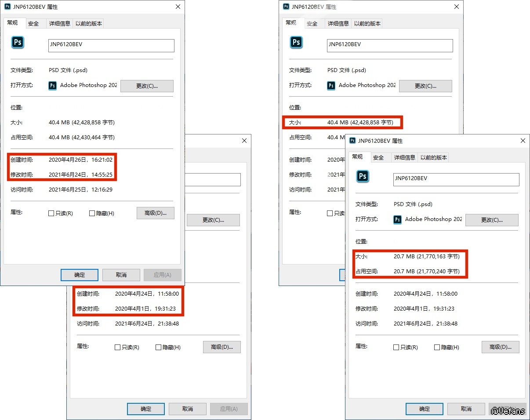This screenshot has width=530, height=420.
Task: Click 应用(A) in the lower-left dialog
Action: [x=229, y=409]
